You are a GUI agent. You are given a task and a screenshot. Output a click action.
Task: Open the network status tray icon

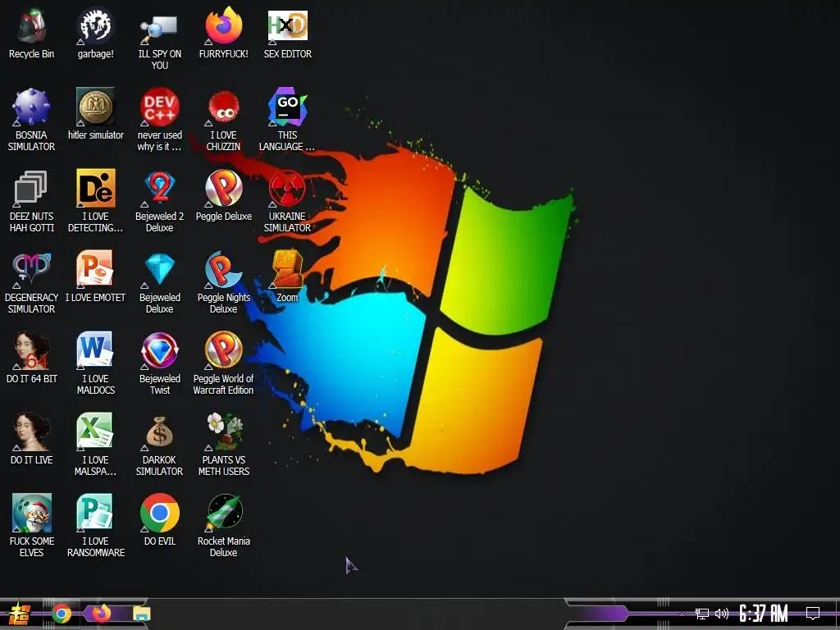pyautogui.click(x=702, y=614)
